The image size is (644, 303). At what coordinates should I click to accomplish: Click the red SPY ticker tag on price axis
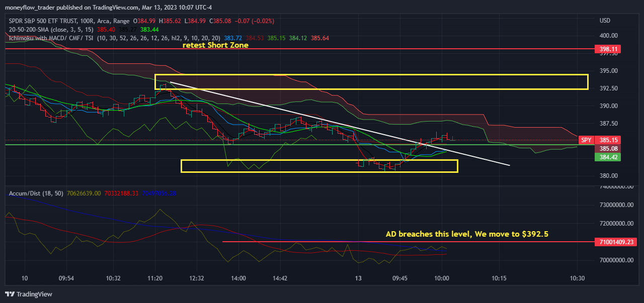[586, 140]
